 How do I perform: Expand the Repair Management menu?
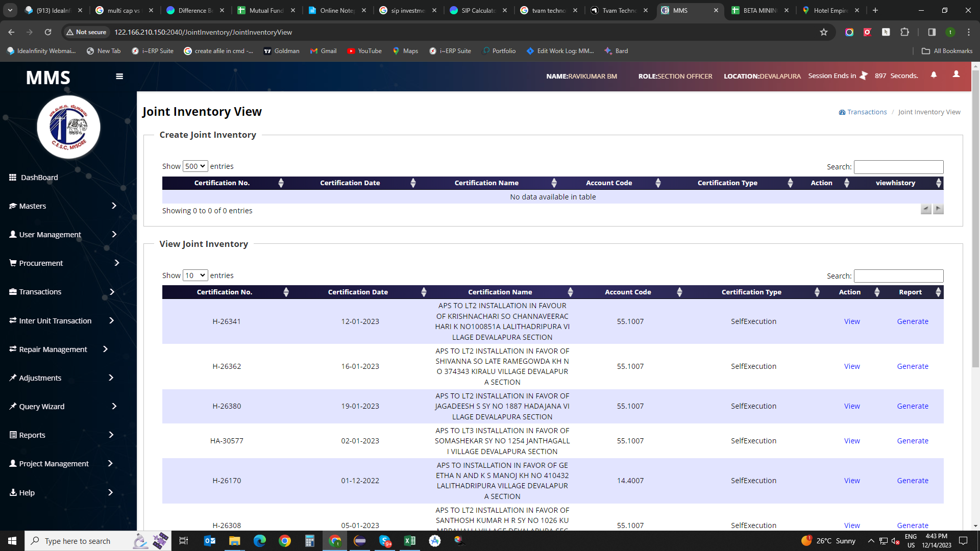point(59,349)
